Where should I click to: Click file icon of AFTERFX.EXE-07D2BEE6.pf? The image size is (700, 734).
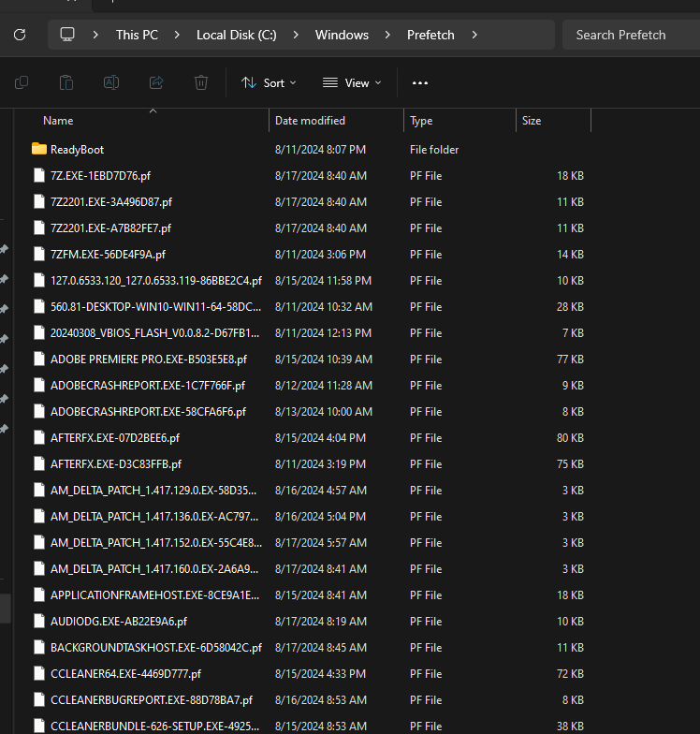point(39,437)
